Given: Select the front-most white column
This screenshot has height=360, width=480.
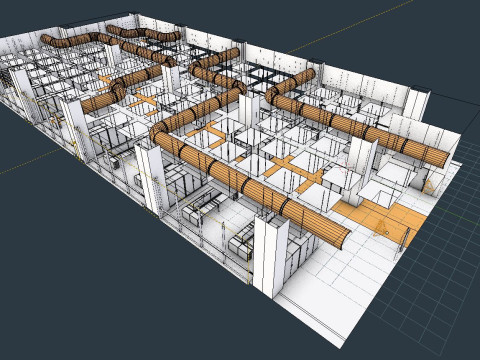Looking at the screenshot, I should 270,255.
